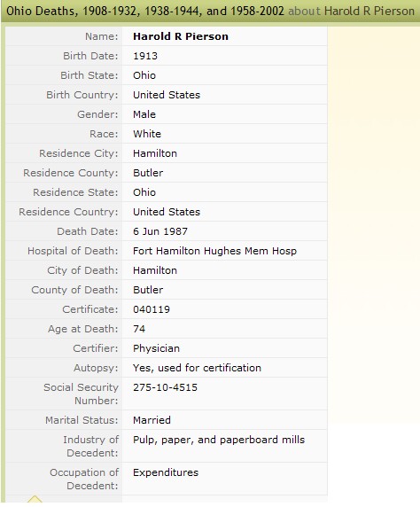Click the Age at Death value 74
This screenshot has height=507, width=420.
pos(139,329)
